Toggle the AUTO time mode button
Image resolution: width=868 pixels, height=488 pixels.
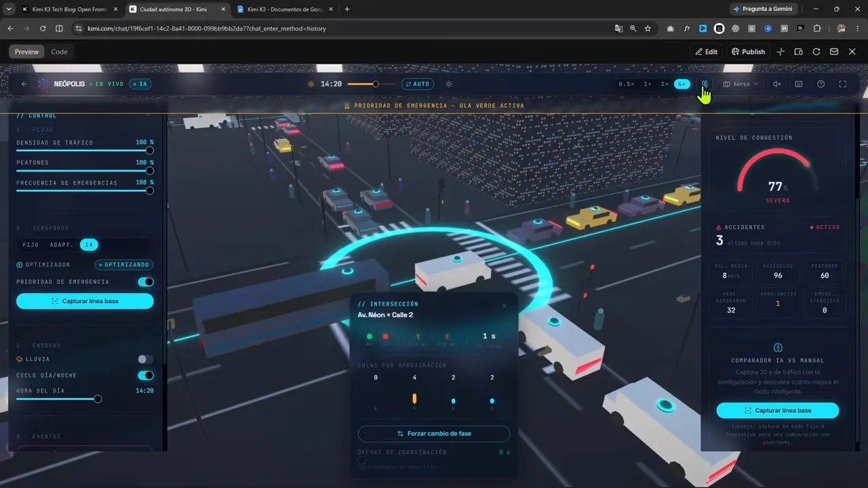pos(417,84)
